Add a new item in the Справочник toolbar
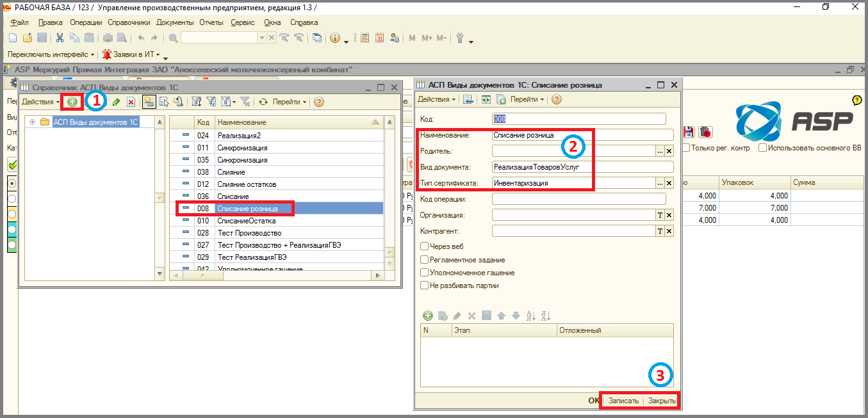The image size is (868, 418). (72, 102)
